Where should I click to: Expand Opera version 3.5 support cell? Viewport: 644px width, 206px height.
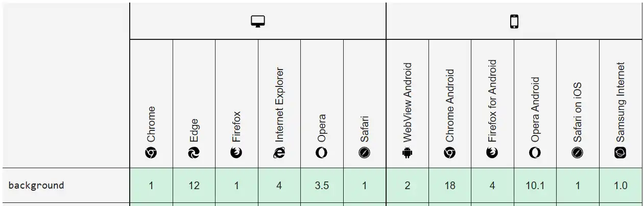(322, 185)
